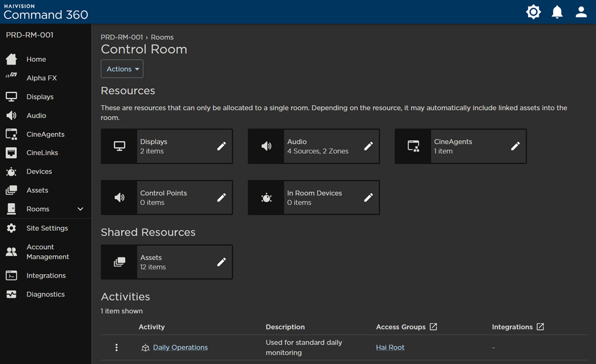Click the Access Groups column header text
The height and width of the screenshot is (364, 596).
click(x=400, y=327)
